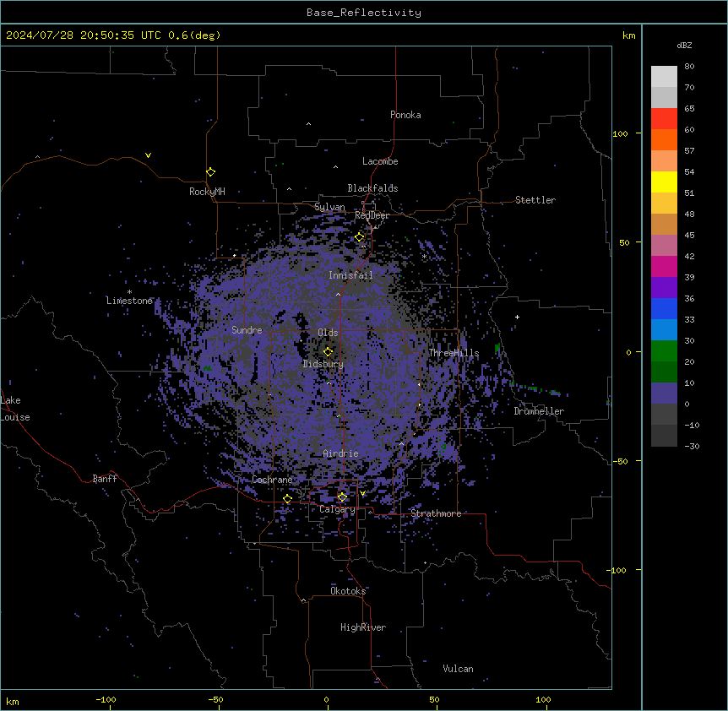728x711 pixels.
Task: Click the slate purple 0-10 dBZ legend band
Action: [664, 393]
